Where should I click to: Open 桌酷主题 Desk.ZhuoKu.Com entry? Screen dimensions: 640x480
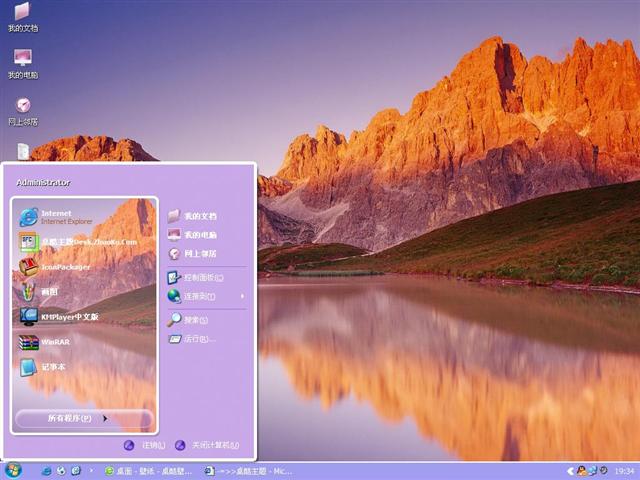tap(78, 242)
